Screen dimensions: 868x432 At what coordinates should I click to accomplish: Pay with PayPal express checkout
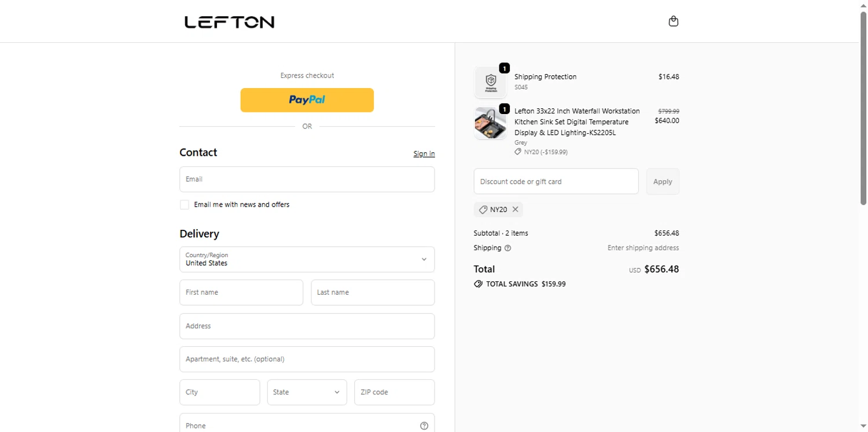point(307,100)
